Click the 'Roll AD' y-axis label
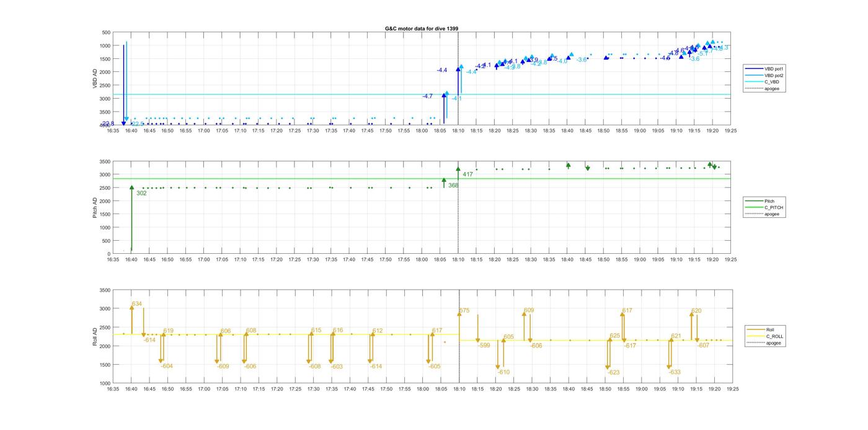This screenshot has height=430, width=868. 95,336
